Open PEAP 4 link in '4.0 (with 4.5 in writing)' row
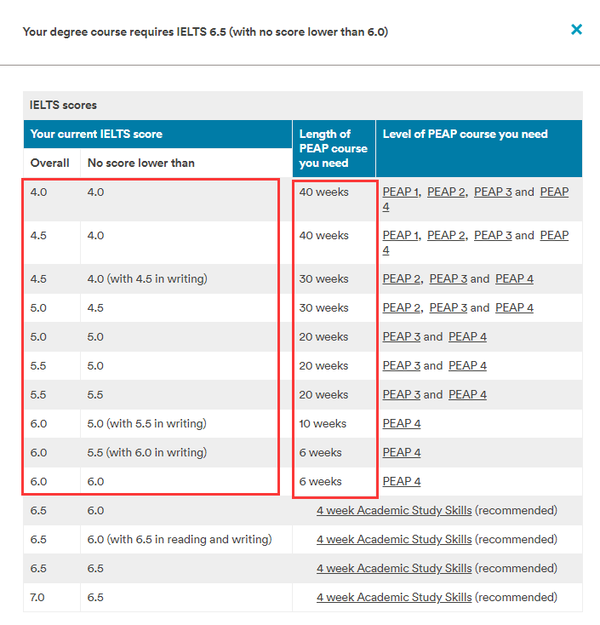600x625 pixels. coord(514,279)
